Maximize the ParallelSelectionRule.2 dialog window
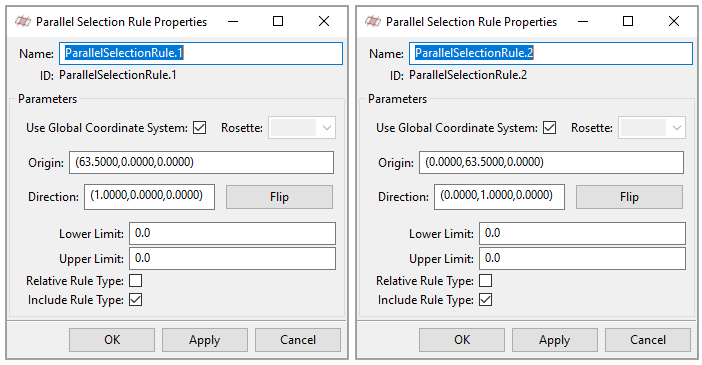 (628, 21)
